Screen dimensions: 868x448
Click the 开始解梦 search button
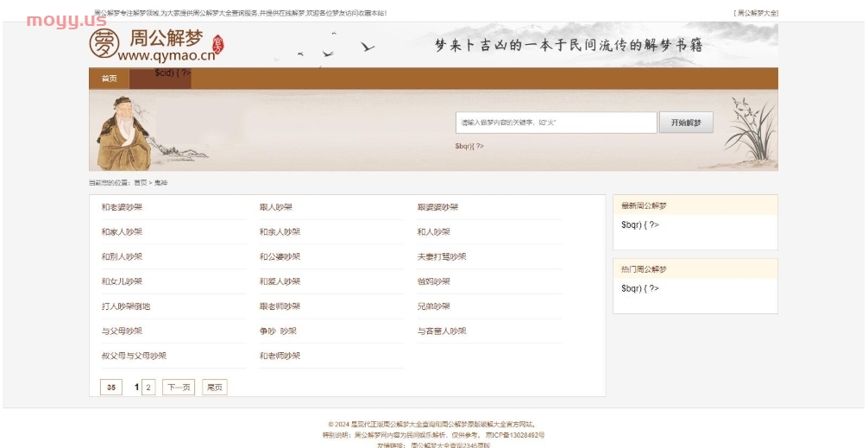click(x=686, y=123)
